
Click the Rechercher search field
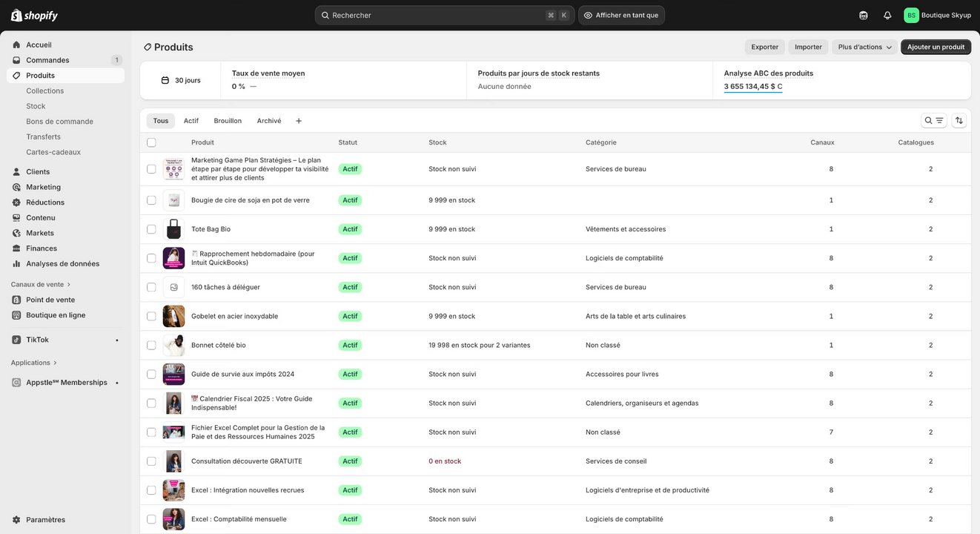coord(437,16)
